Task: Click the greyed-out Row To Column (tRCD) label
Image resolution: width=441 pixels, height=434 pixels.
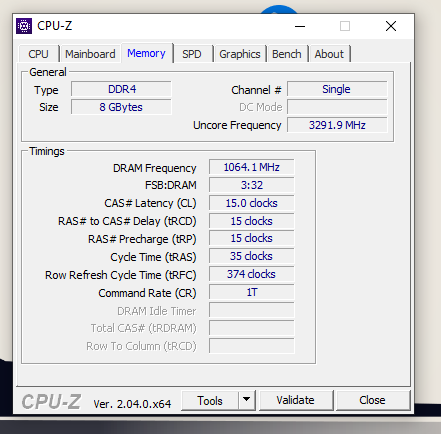Action: click(141, 347)
